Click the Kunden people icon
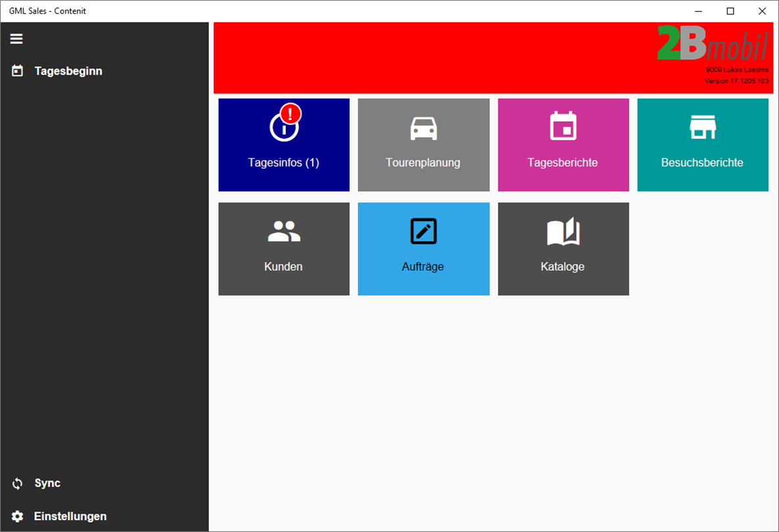 click(x=284, y=231)
